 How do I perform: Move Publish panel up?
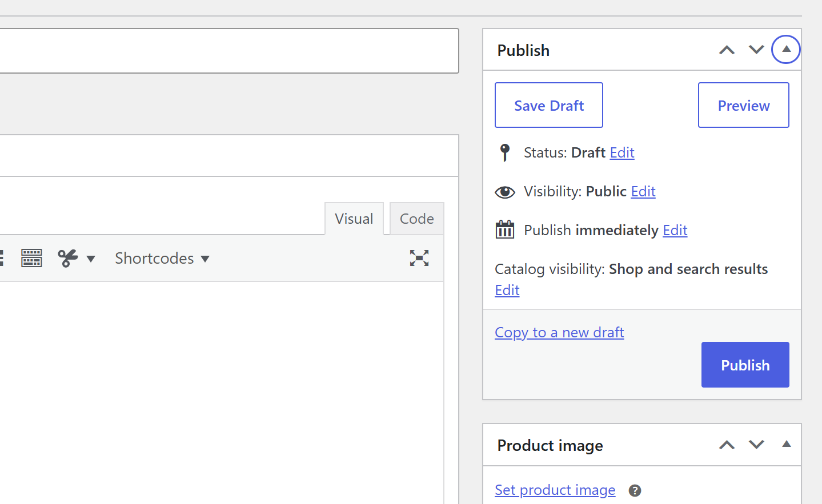tap(727, 50)
